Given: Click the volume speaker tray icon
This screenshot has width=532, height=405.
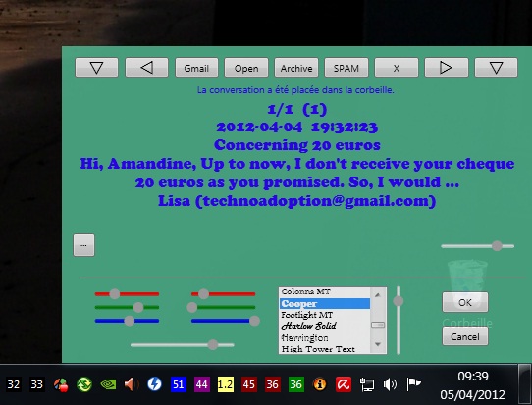Looking at the screenshot, I should click(390, 384).
